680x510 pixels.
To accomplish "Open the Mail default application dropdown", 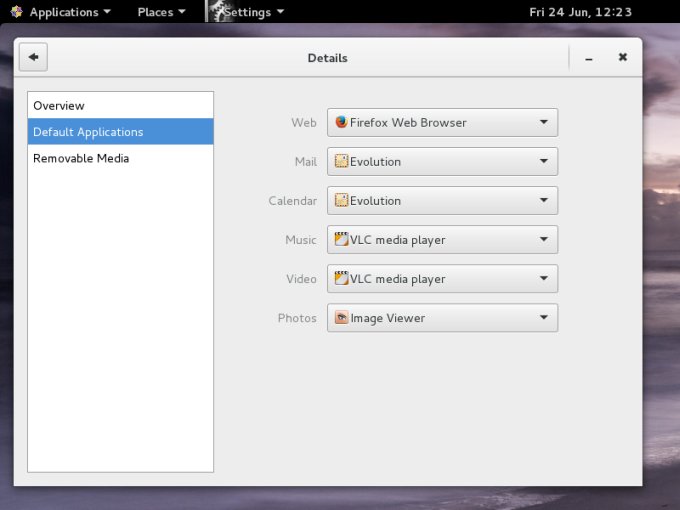I will [442, 161].
